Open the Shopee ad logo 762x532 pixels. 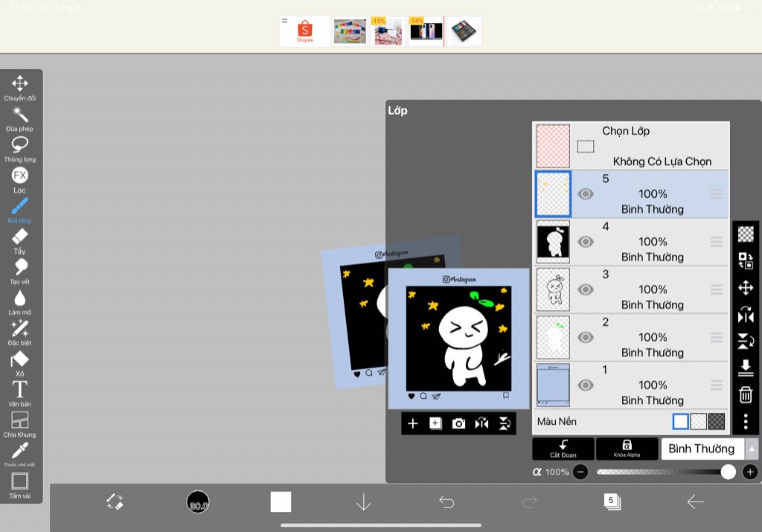(x=305, y=31)
